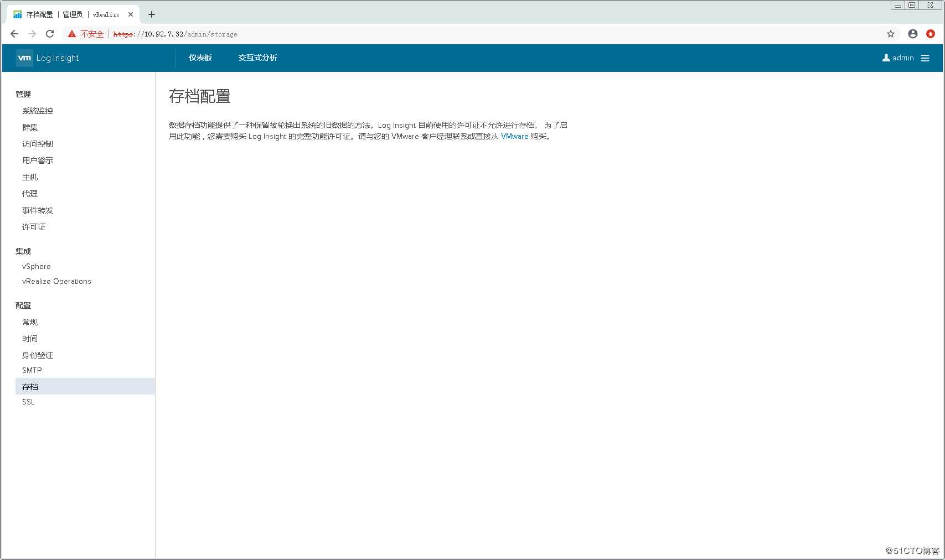
Task: Open vRealize Operations integration page
Action: tap(56, 281)
